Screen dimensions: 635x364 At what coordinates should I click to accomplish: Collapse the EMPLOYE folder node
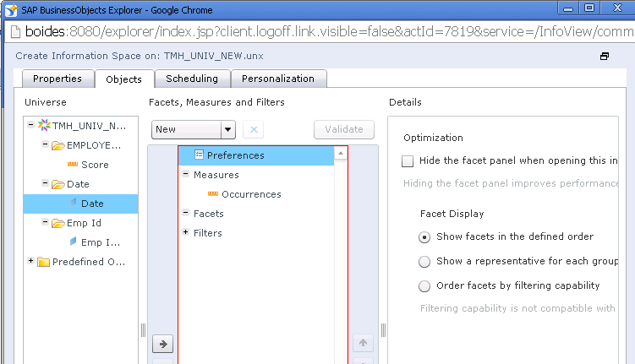tap(46, 144)
